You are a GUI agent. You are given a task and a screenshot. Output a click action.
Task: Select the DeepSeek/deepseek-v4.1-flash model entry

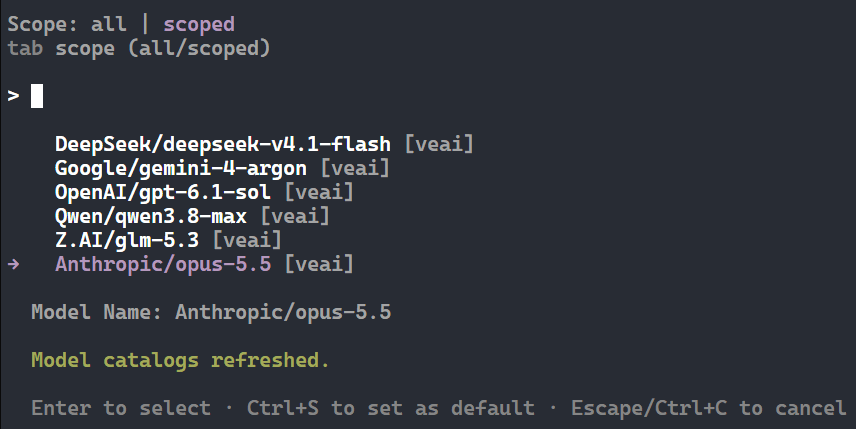click(264, 144)
